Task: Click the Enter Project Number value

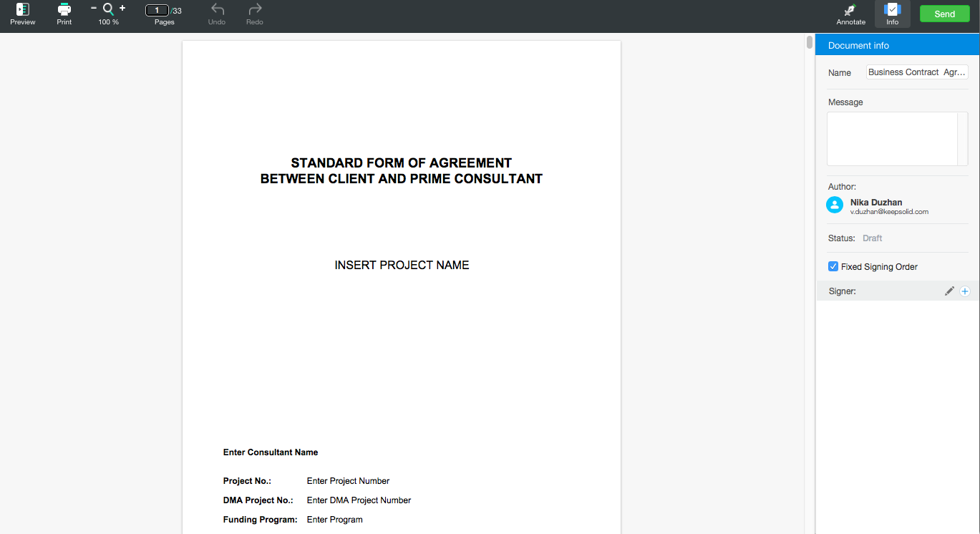Action: coord(348,481)
